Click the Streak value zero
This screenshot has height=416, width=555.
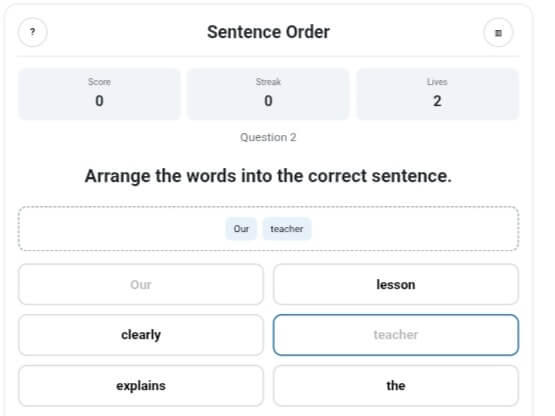[268, 101]
